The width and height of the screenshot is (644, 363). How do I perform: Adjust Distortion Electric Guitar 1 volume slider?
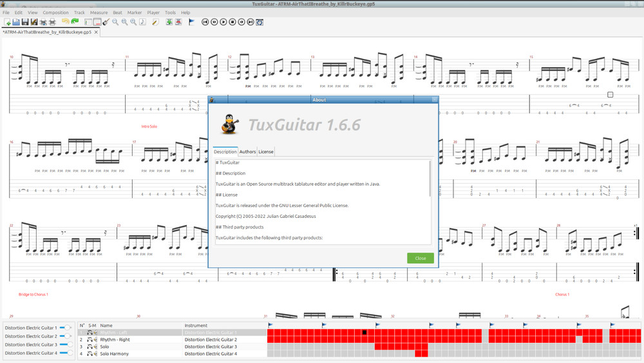click(66, 328)
